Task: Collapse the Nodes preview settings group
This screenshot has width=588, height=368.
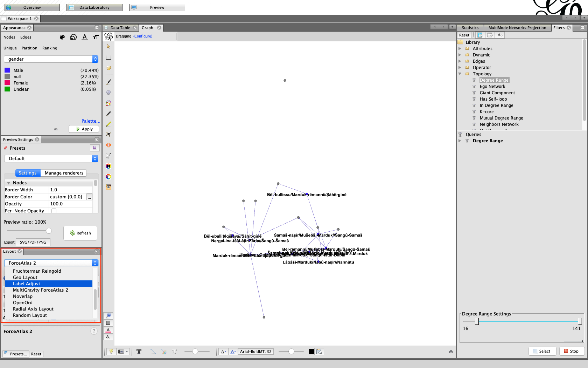Action: pos(8,183)
